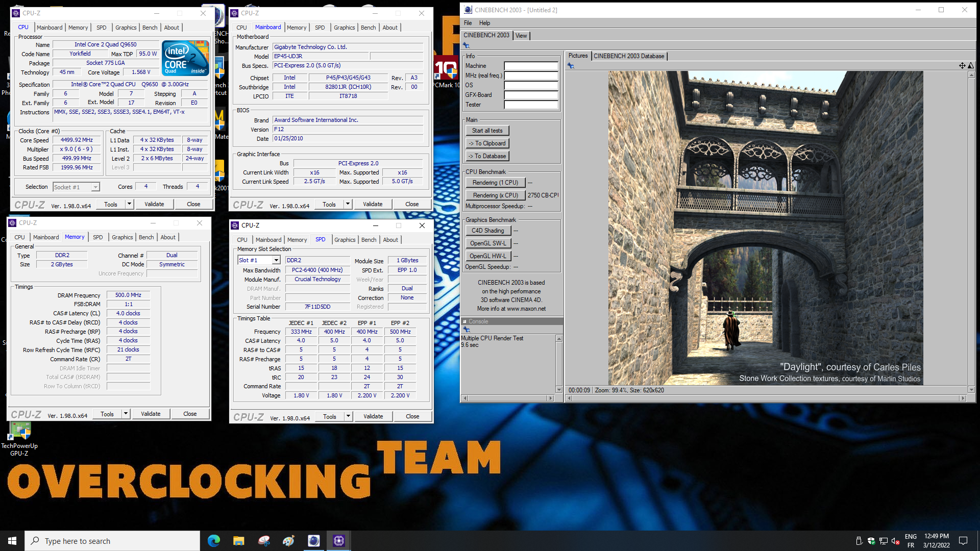Expand the Tools arrow in the Memory window
Viewport: 980px width, 551px height.
(x=126, y=414)
